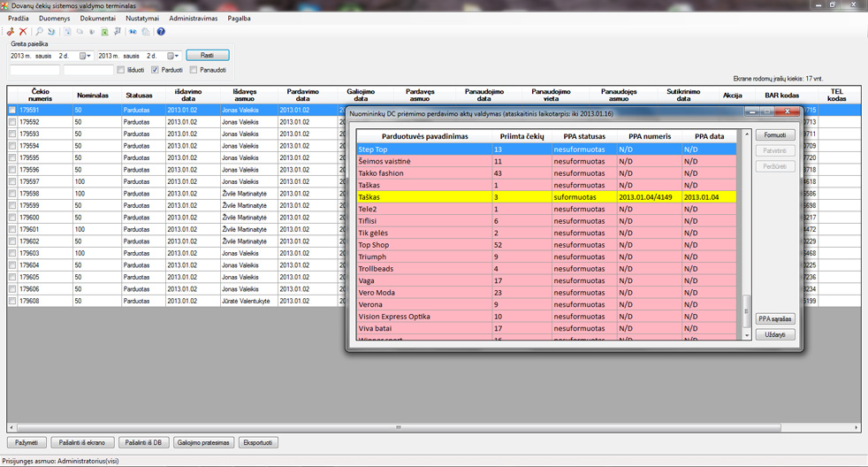Uncheck the Parduoti filter checkbox
Image resolution: width=868 pixels, height=467 pixels.
(155, 70)
